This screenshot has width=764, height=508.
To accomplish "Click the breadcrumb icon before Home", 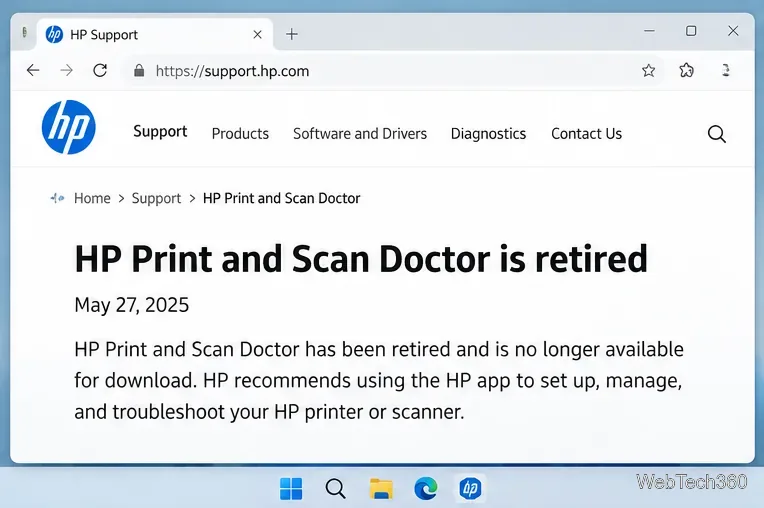I will click(57, 198).
